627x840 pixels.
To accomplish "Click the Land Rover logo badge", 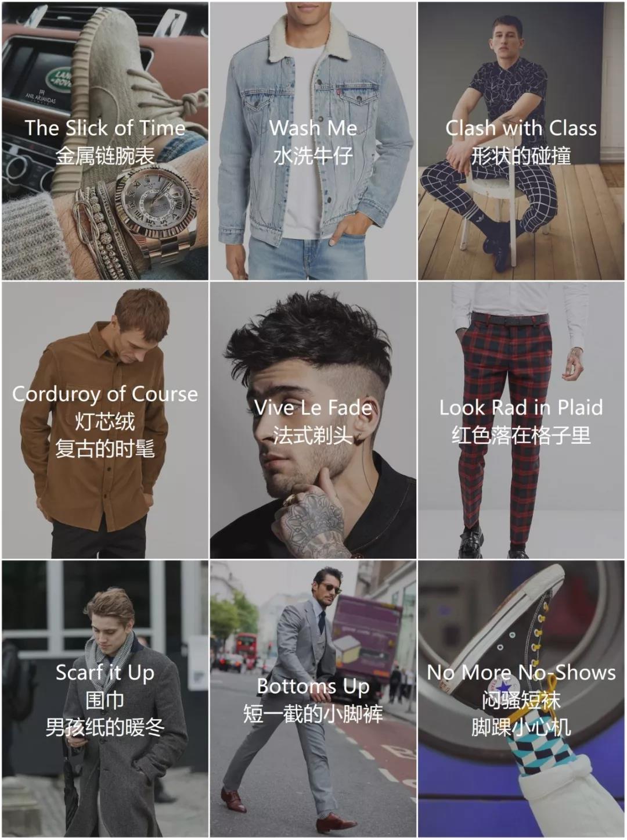I will tap(58, 78).
